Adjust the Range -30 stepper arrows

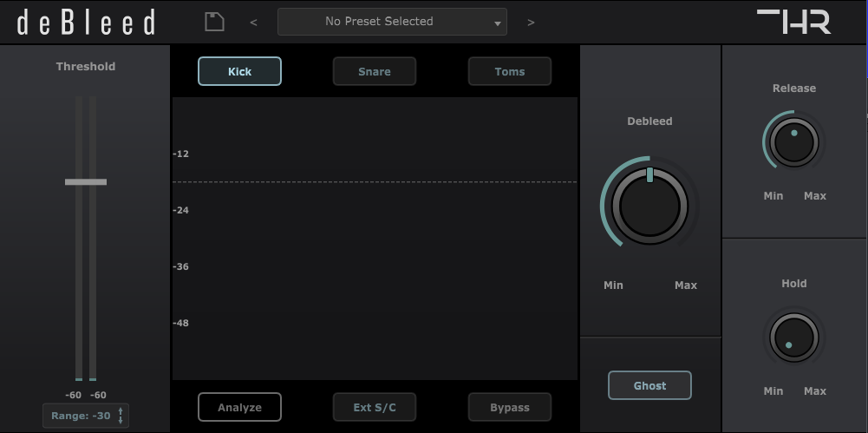pyautogui.click(x=121, y=416)
